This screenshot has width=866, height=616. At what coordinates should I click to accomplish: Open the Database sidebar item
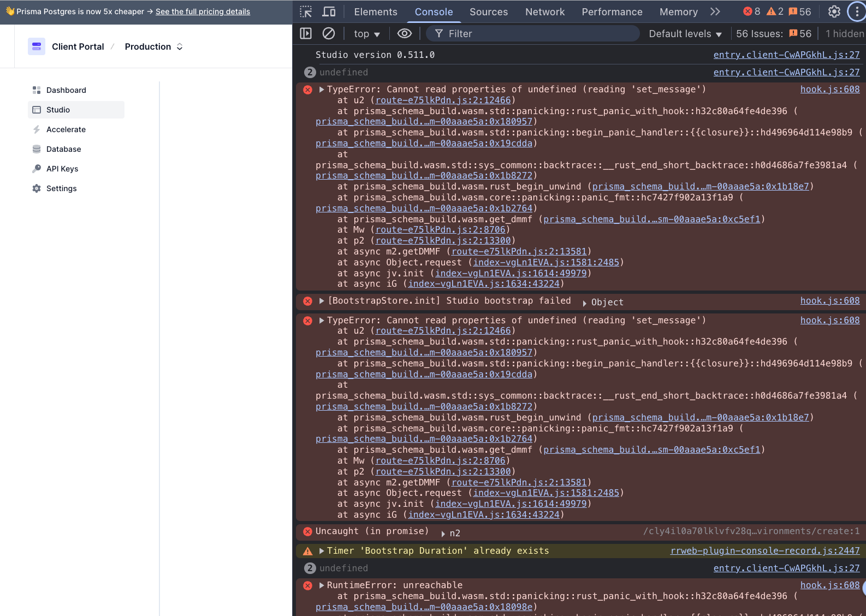pos(63,149)
